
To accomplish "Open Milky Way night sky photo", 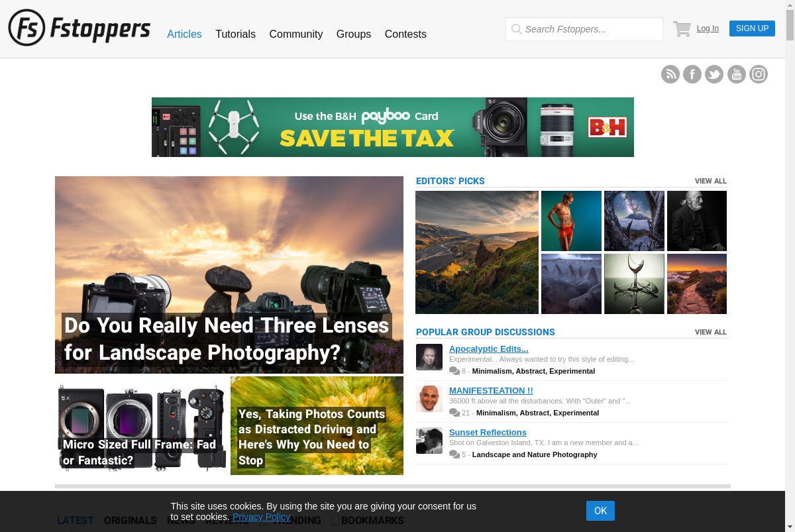I will click(634, 221).
